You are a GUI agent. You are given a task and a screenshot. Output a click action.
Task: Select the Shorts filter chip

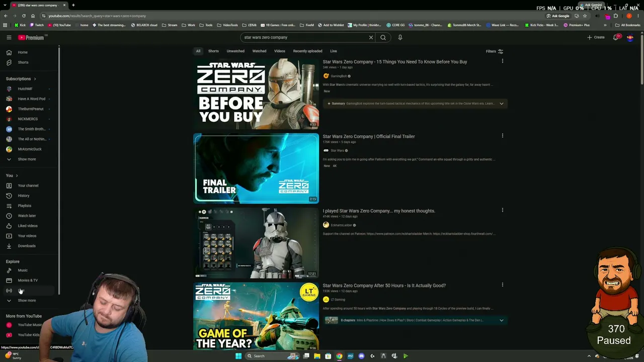click(x=213, y=51)
